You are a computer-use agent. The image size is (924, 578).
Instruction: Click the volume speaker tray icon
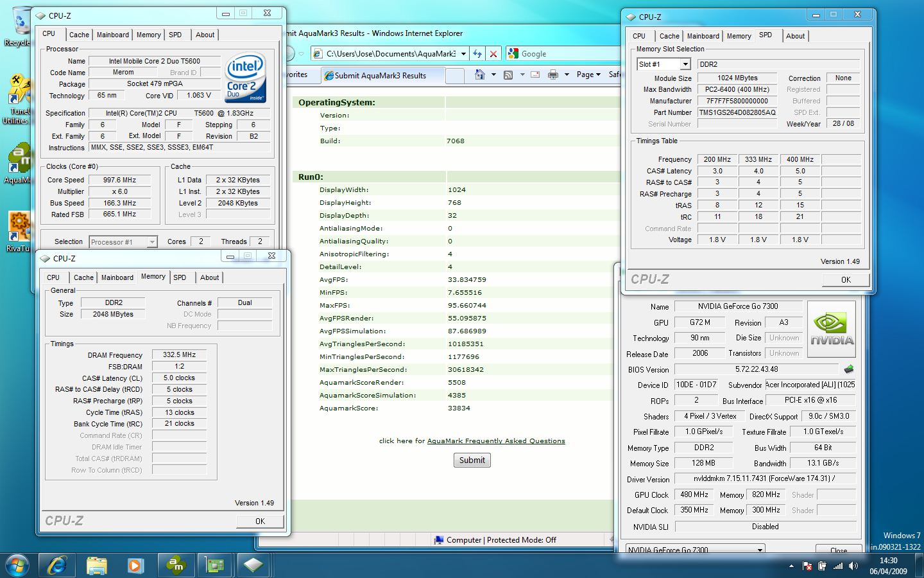tap(853, 566)
